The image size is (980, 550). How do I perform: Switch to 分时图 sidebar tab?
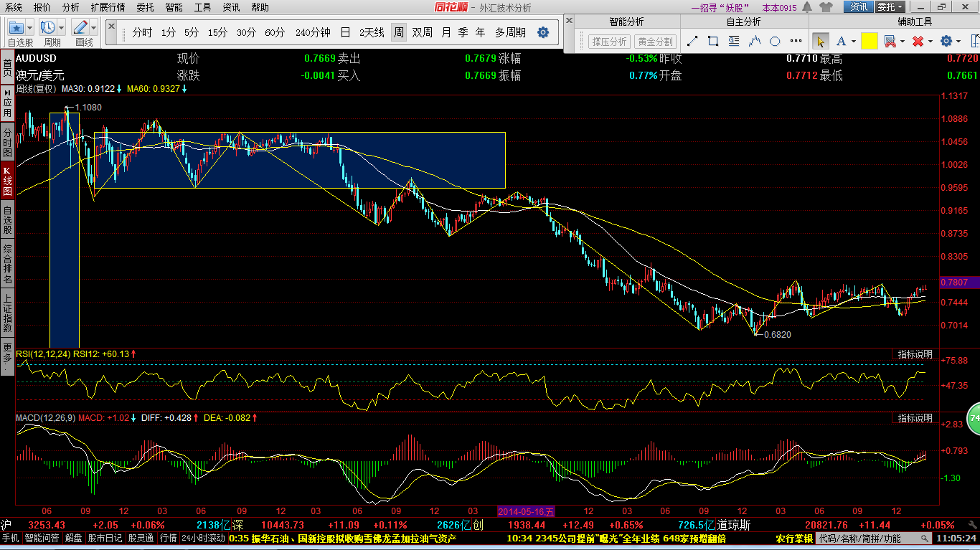6,143
